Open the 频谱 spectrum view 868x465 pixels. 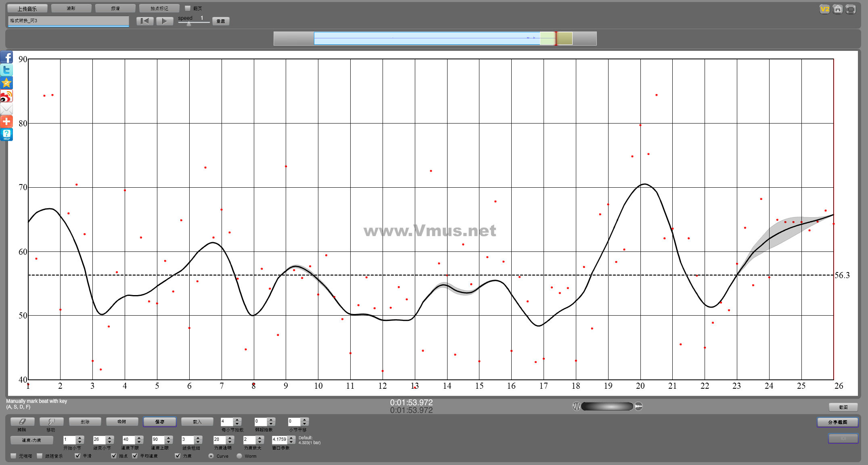(x=115, y=8)
